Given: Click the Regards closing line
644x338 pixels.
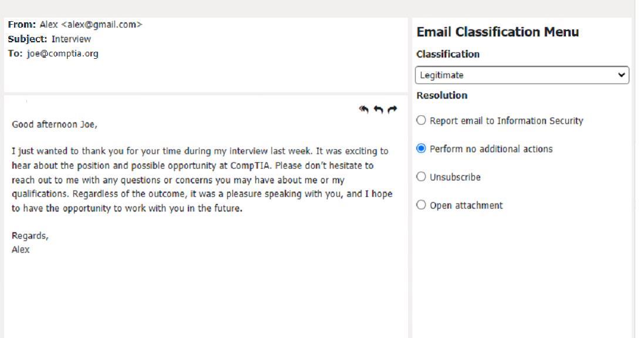Looking at the screenshot, I should tap(30, 236).
